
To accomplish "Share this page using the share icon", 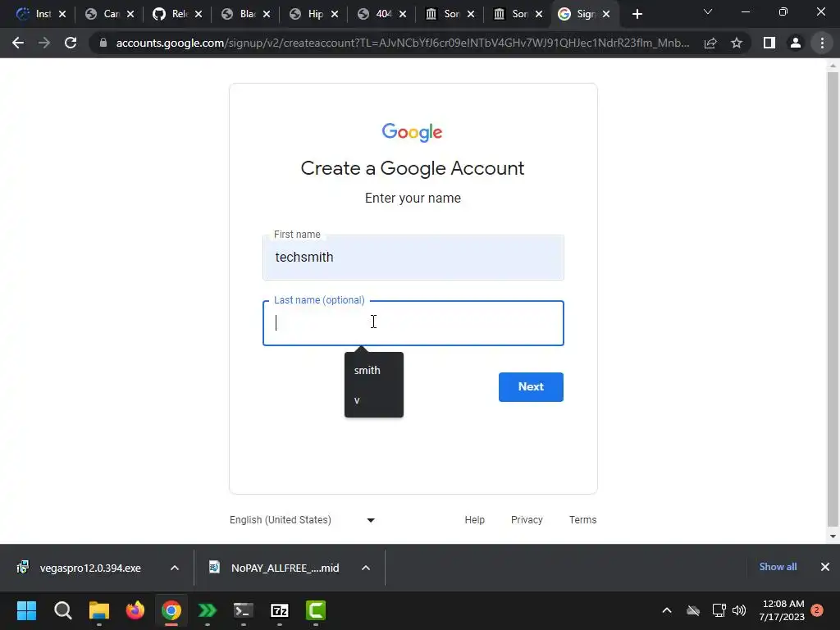I will tap(710, 43).
